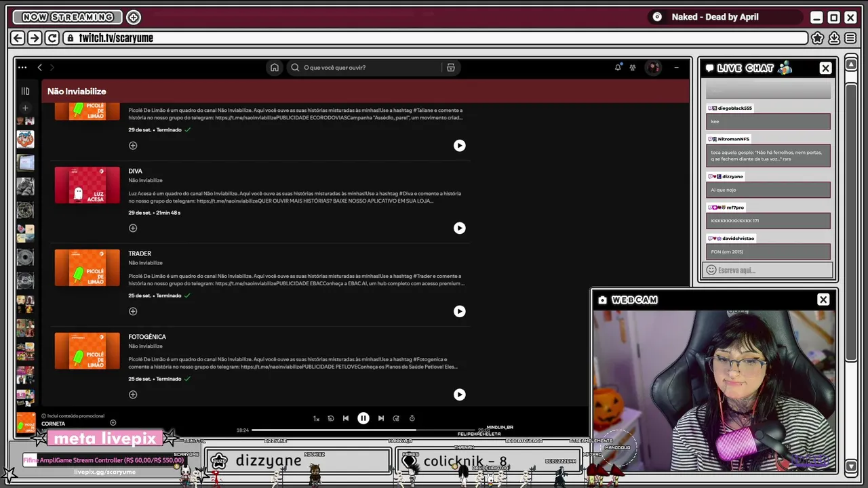The height and width of the screenshot is (488, 868).
Task: Add TRADER episode to library
Action: pos(133,312)
